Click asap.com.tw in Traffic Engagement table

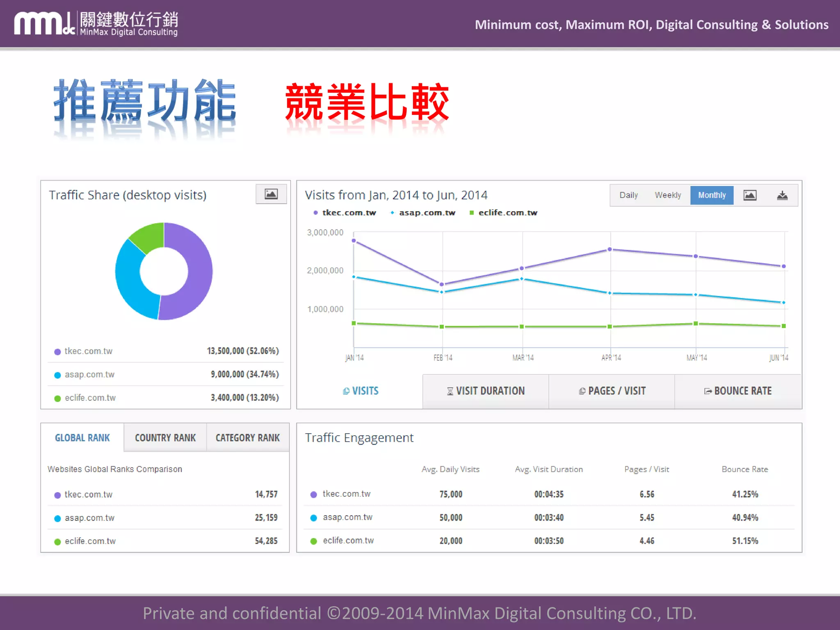[x=347, y=517]
